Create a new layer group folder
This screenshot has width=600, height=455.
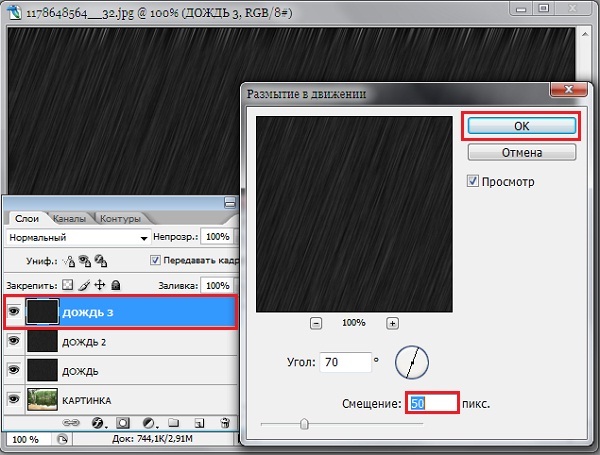(173, 422)
